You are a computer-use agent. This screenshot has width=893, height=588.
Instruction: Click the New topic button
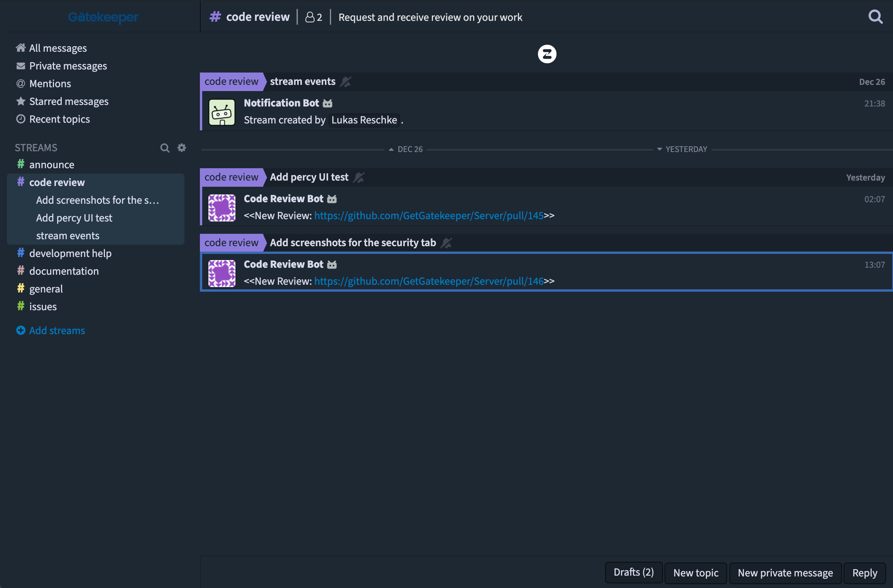695,573
